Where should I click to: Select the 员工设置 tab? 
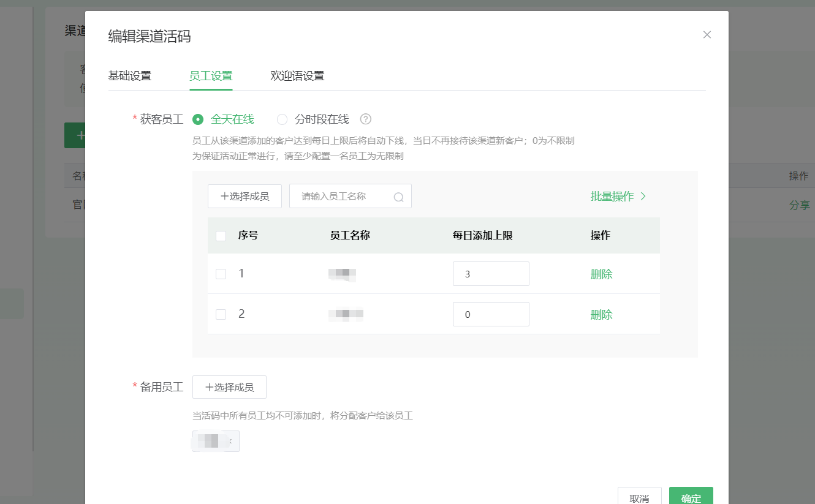click(x=211, y=76)
